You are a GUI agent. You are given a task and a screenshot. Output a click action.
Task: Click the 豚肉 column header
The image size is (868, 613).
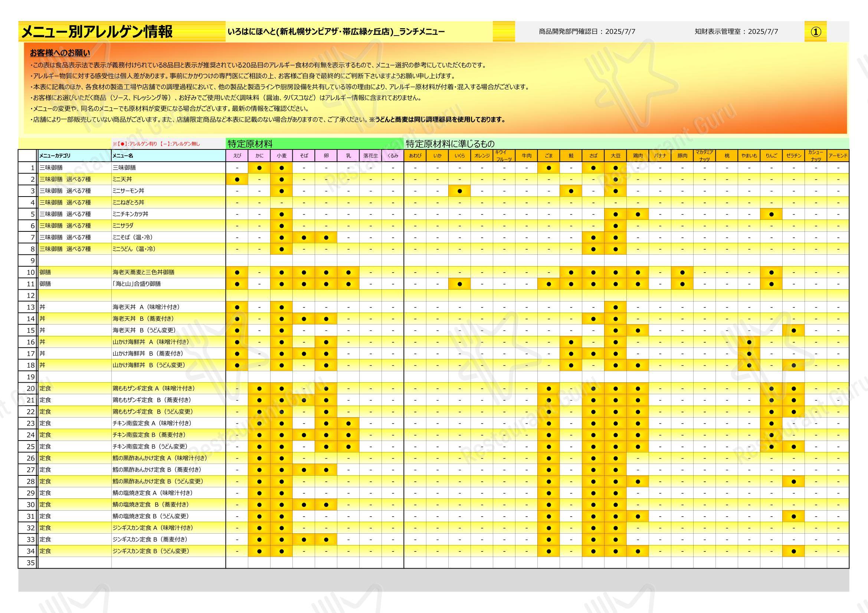click(x=682, y=156)
